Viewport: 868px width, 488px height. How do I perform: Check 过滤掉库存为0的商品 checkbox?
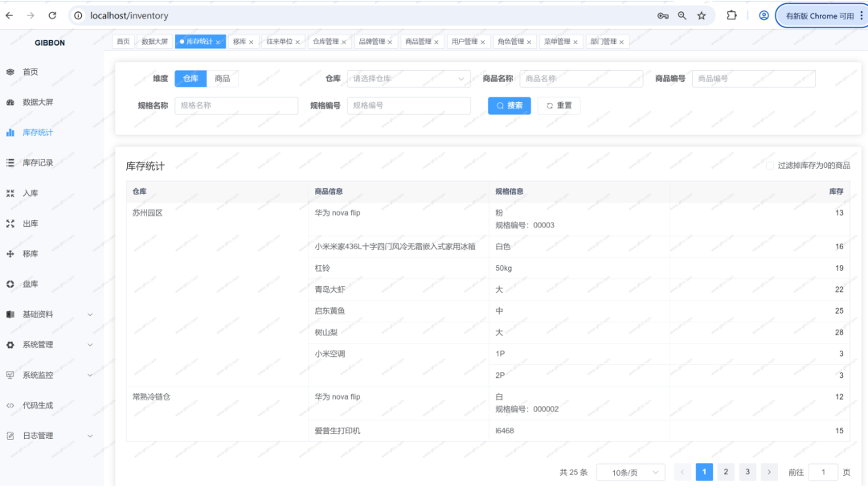coord(770,166)
